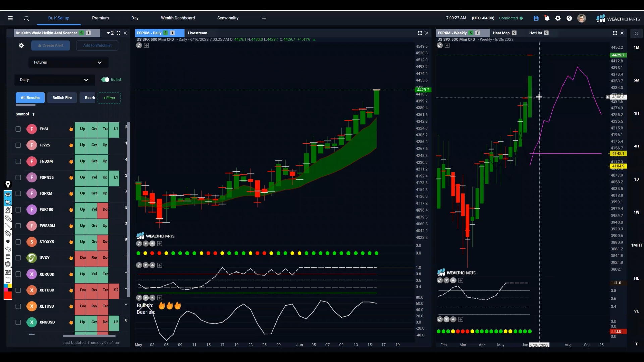Viewport: 644px width, 362px height.
Task: Check the FNDXM row checkbox
Action: coord(18,161)
